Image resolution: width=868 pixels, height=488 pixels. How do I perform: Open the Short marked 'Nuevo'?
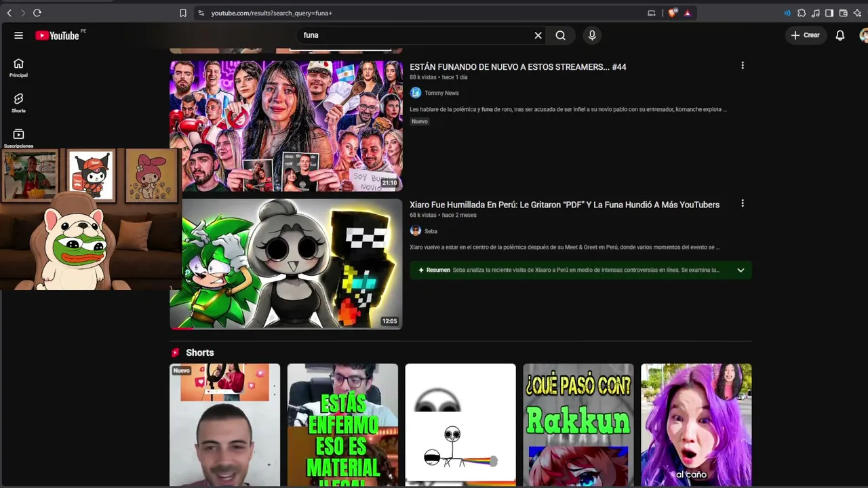224,425
